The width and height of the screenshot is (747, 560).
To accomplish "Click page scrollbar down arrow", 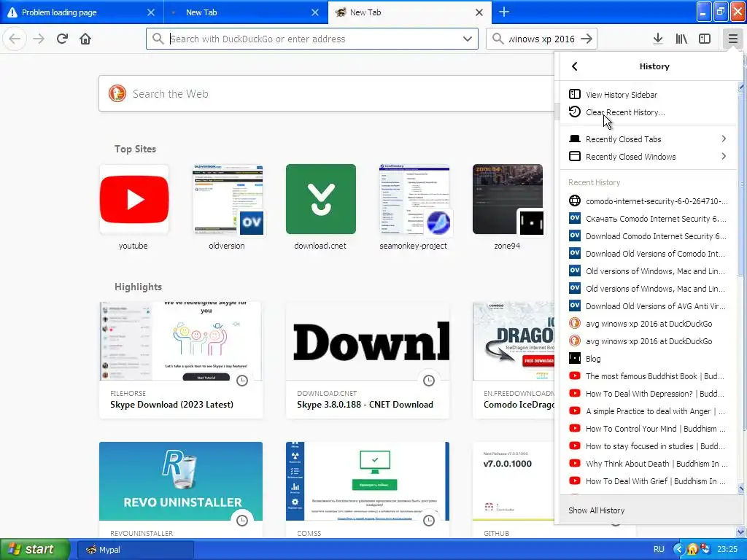I will click(x=741, y=532).
